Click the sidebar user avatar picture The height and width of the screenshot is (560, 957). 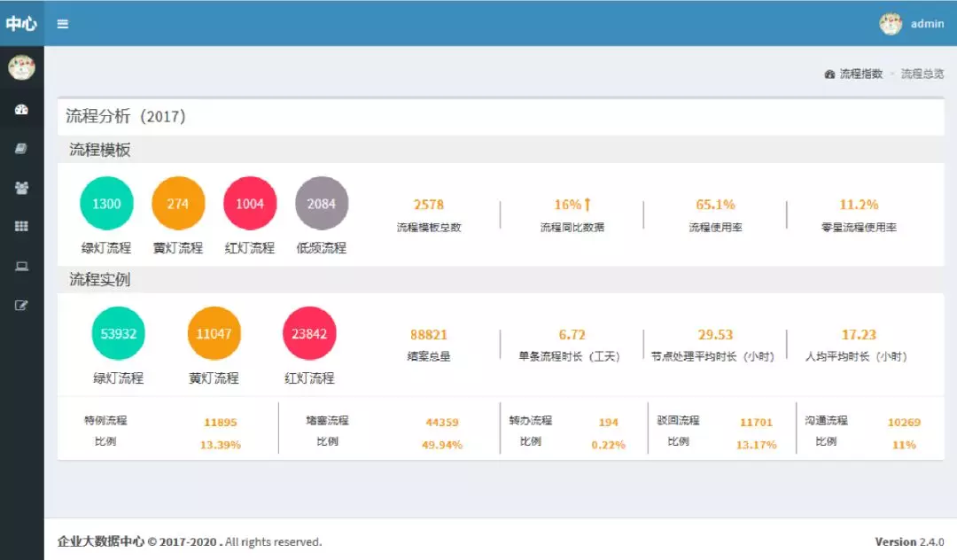21,67
